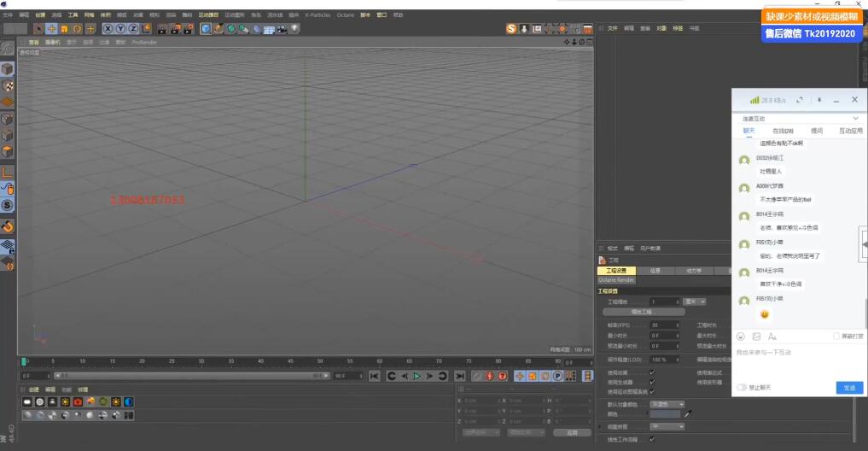868x451 pixels.
Task: Toggle the linear workflow checkbox
Action: tap(653, 439)
